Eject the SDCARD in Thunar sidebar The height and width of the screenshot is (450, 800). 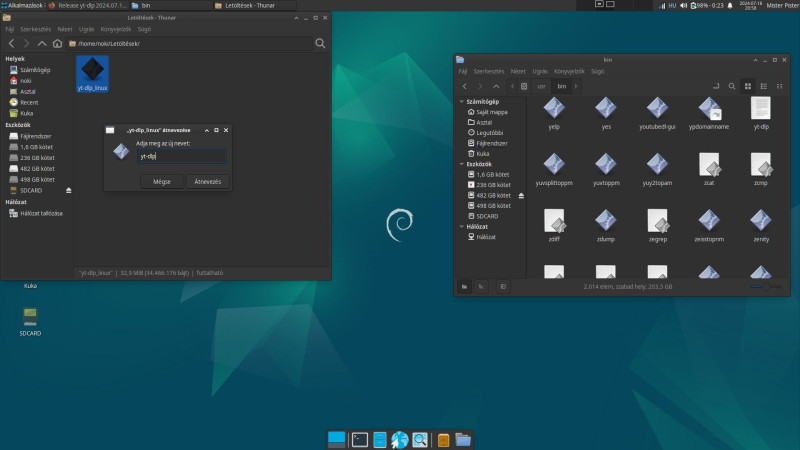pyautogui.click(x=69, y=190)
